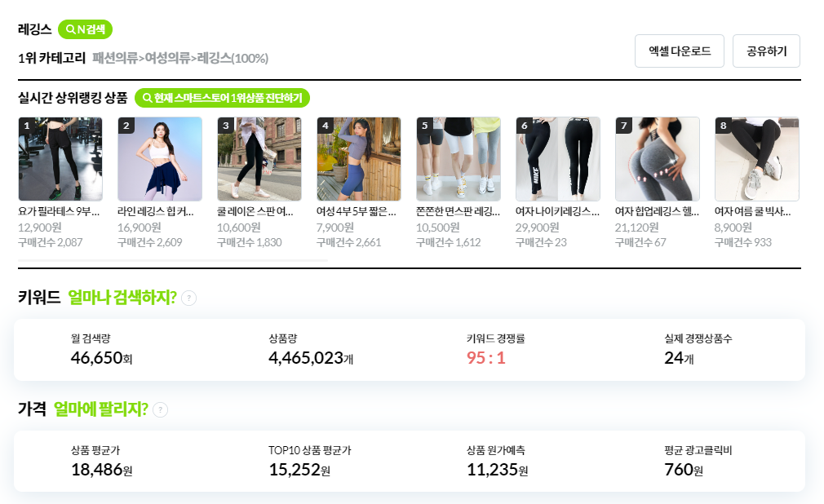The image size is (824, 504).
Task: Open the rank 6 Nike leggings thumbnail
Action: click(558, 159)
